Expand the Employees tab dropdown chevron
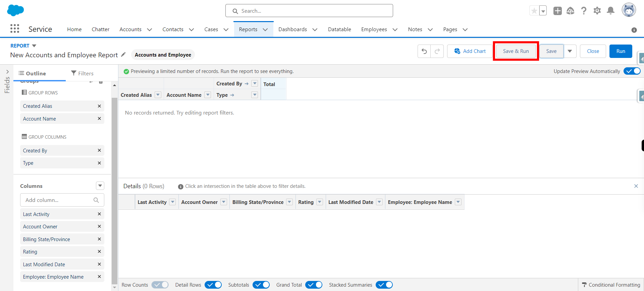The height and width of the screenshot is (291, 644). (395, 29)
